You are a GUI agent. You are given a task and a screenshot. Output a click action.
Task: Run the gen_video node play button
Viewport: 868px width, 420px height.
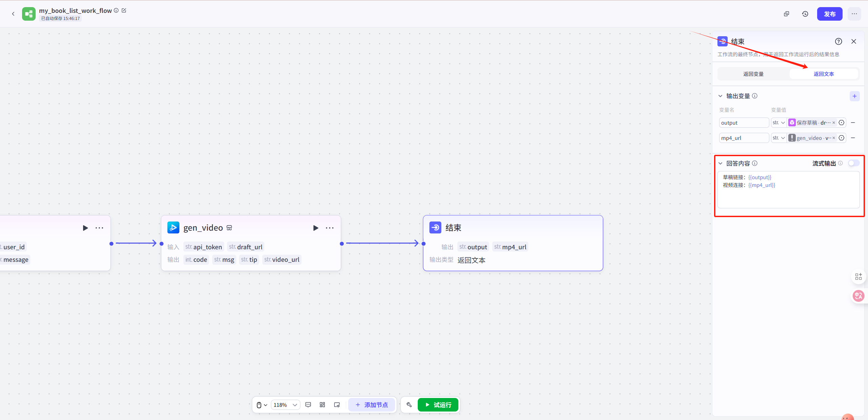click(316, 228)
